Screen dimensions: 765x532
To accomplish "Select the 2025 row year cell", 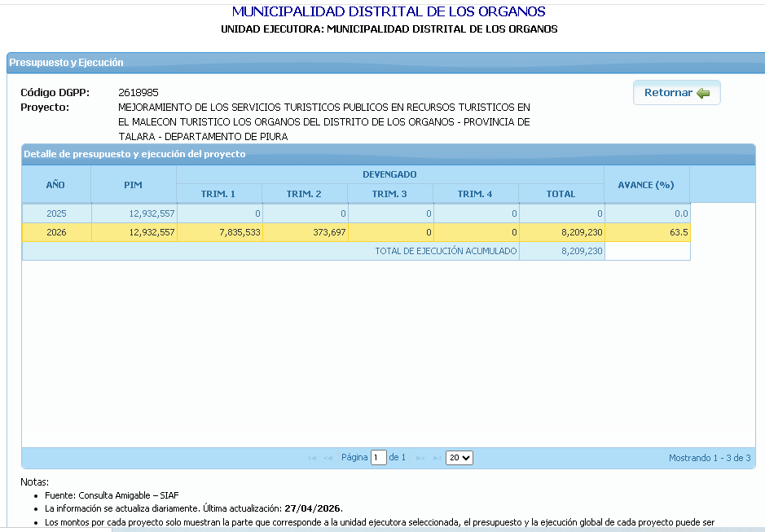I will 56,213.
